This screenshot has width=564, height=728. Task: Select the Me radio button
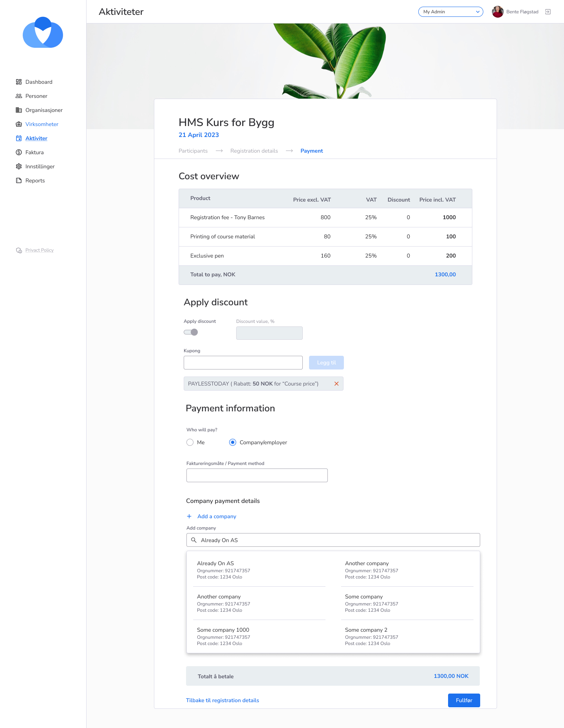pyautogui.click(x=190, y=442)
